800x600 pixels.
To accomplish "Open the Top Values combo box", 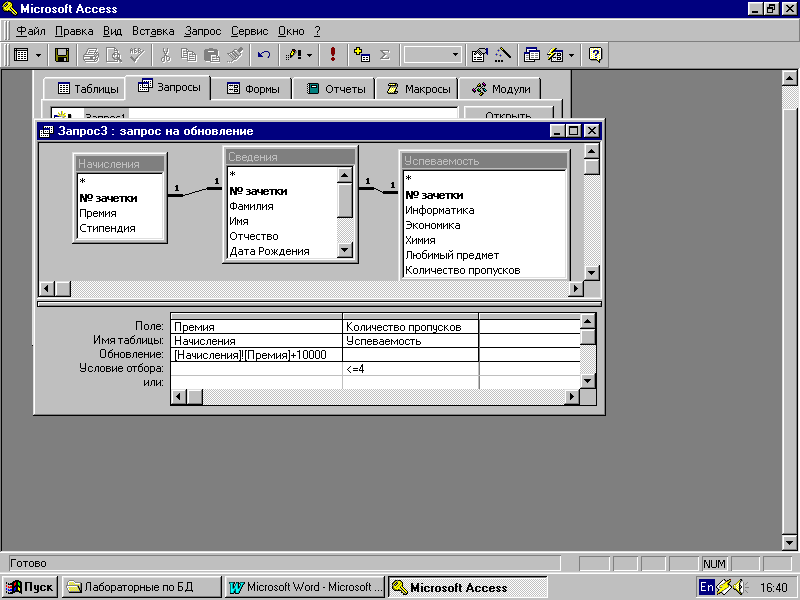I will pos(432,55).
